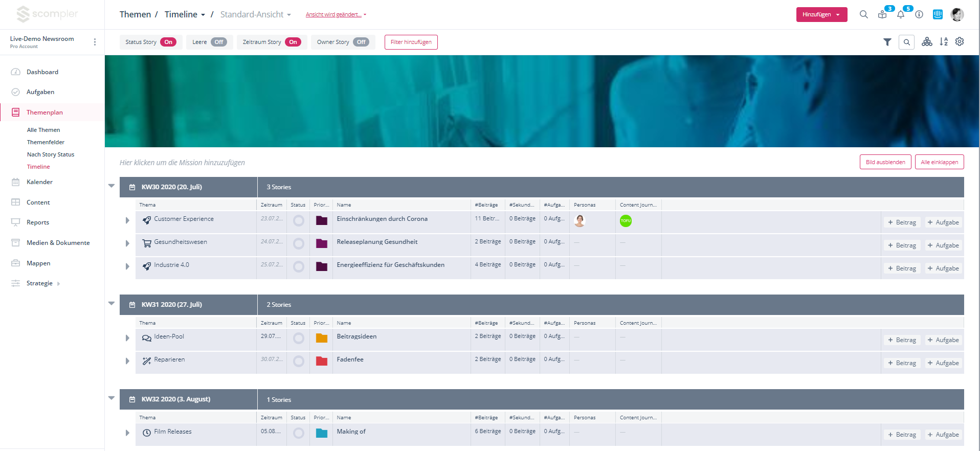Image resolution: width=980 pixels, height=451 pixels.
Task: Turn on Owner Story toggle
Action: point(361,42)
